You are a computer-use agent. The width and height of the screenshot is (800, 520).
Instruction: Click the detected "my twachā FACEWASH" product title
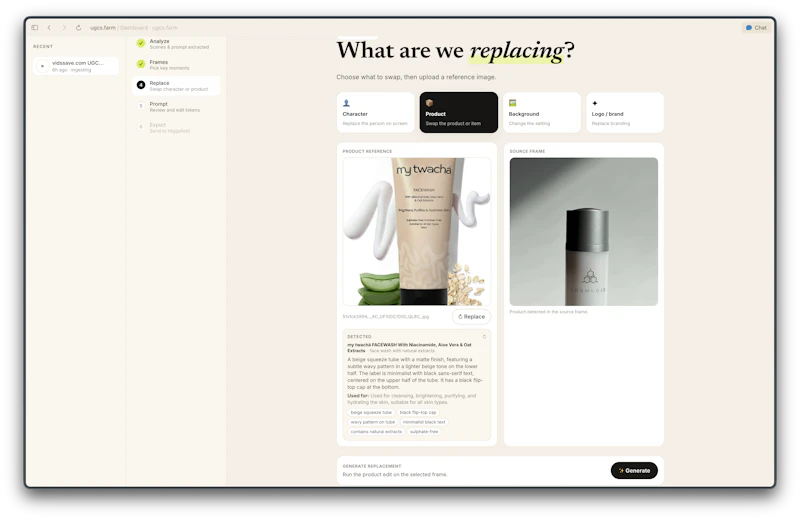coord(409,348)
